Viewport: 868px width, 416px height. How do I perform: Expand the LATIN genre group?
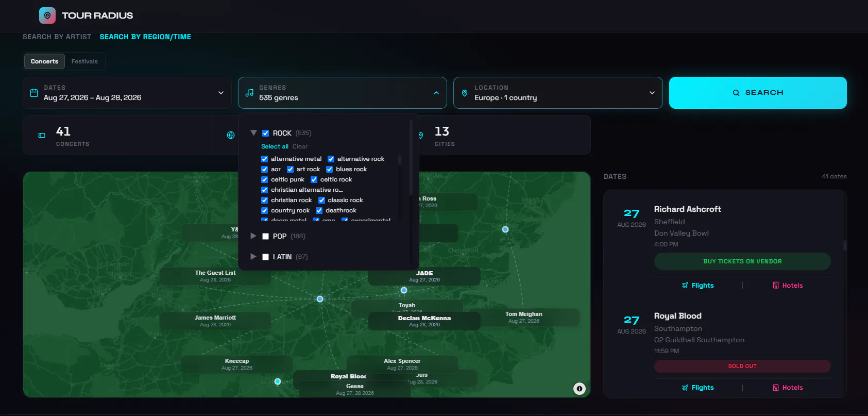coord(253,257)
